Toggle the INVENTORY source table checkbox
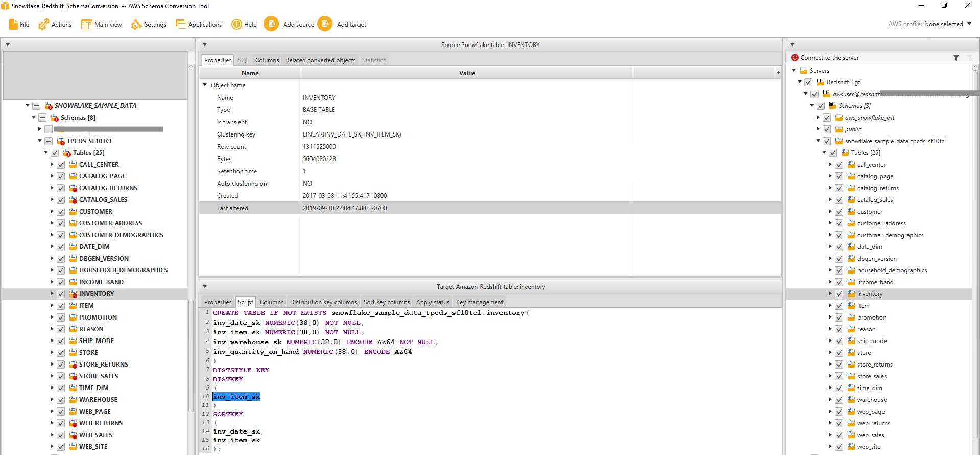 click(61, 294)
